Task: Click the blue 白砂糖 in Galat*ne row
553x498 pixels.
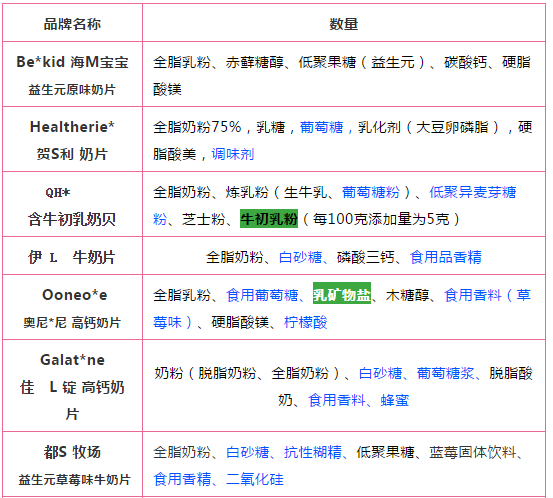Action: coord(380,373)
